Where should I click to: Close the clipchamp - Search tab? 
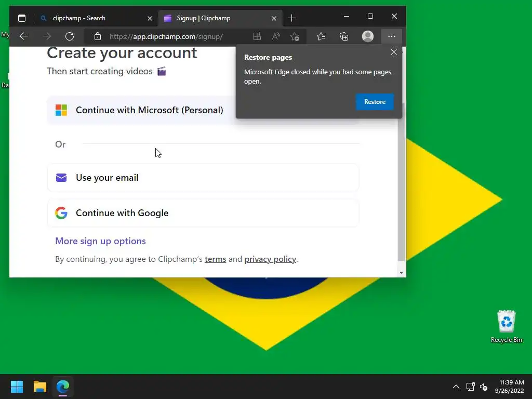(x=150, y=18)
